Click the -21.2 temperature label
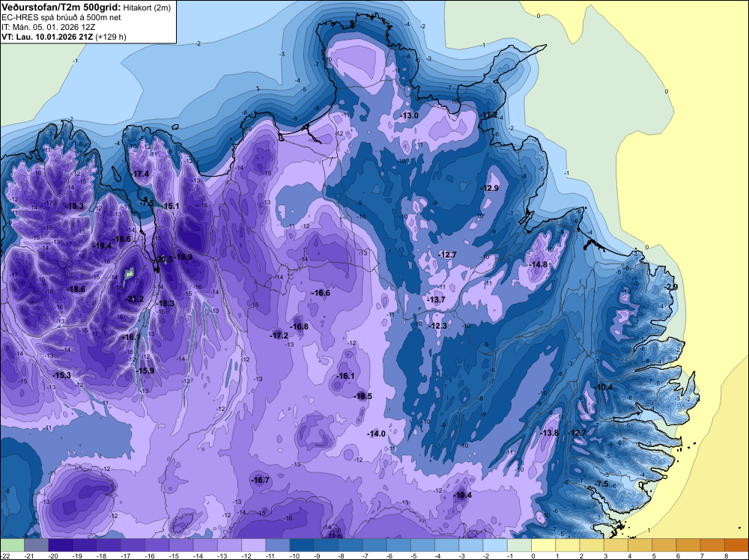 click(134, 299)
